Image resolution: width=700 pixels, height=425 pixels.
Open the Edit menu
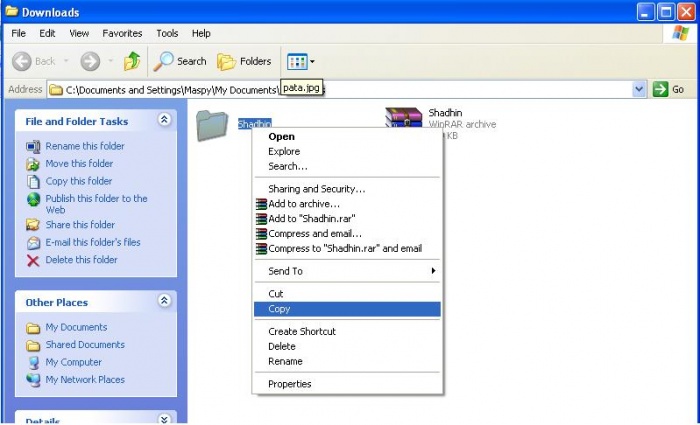47,33
